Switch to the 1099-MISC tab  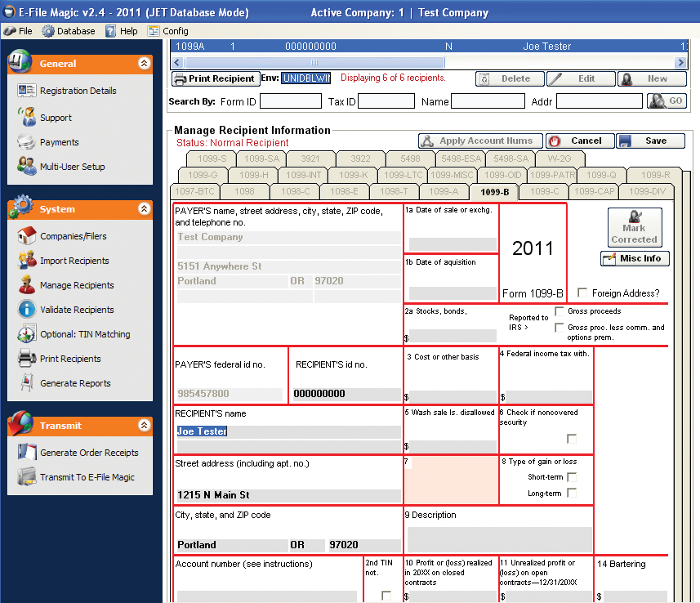pyautogui.click(x=452, y=175)
